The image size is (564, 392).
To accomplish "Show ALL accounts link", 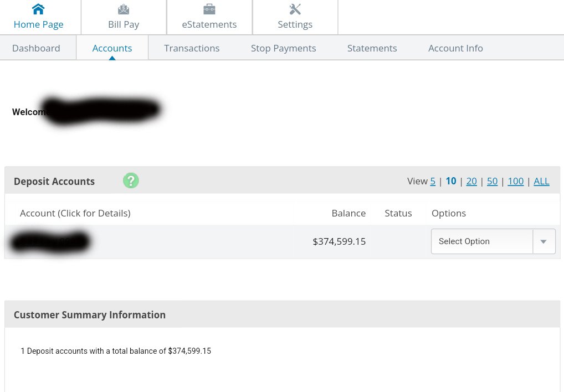I will click(x=541, y=181).
